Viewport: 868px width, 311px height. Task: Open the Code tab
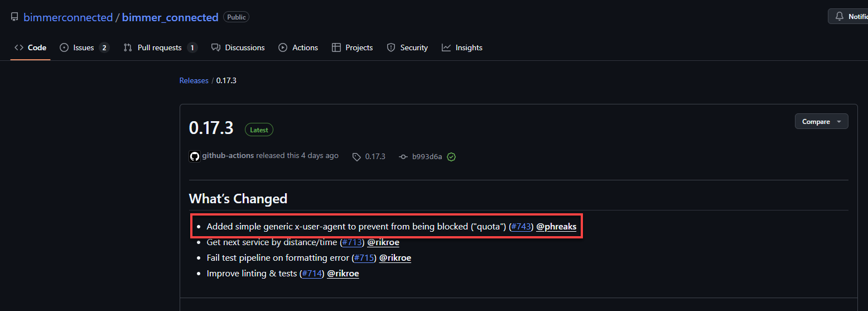[31, 47]
